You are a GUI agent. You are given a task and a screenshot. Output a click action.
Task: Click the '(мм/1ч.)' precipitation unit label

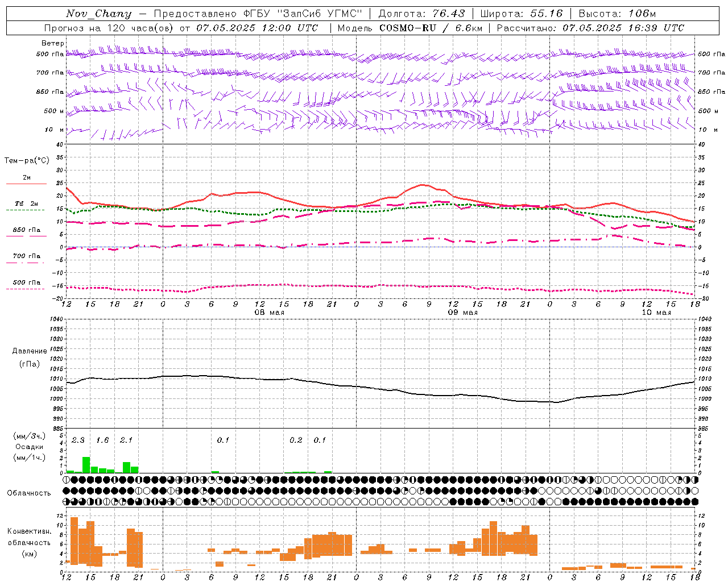pos(29,458)
